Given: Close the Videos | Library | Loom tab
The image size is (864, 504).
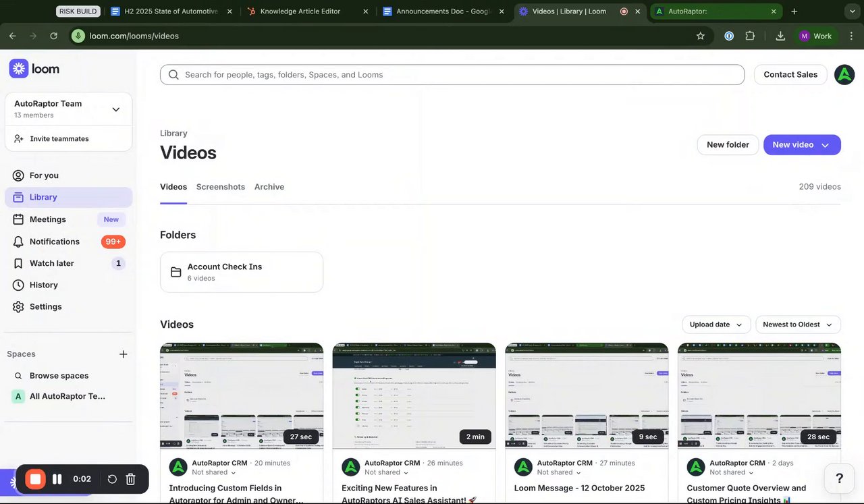Looking at the screenshot, I should [638, 11].
